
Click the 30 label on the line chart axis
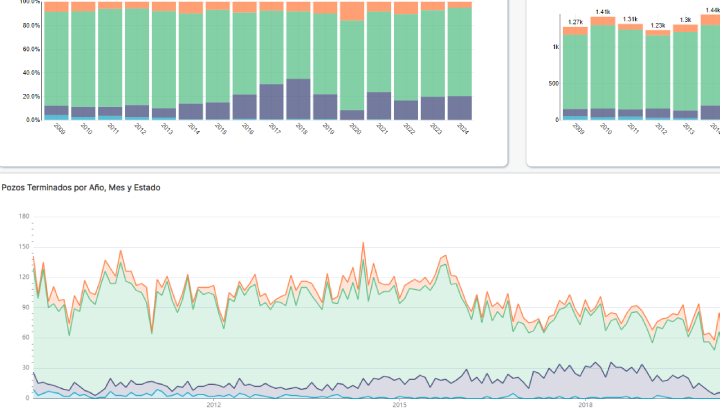(25, 368)
